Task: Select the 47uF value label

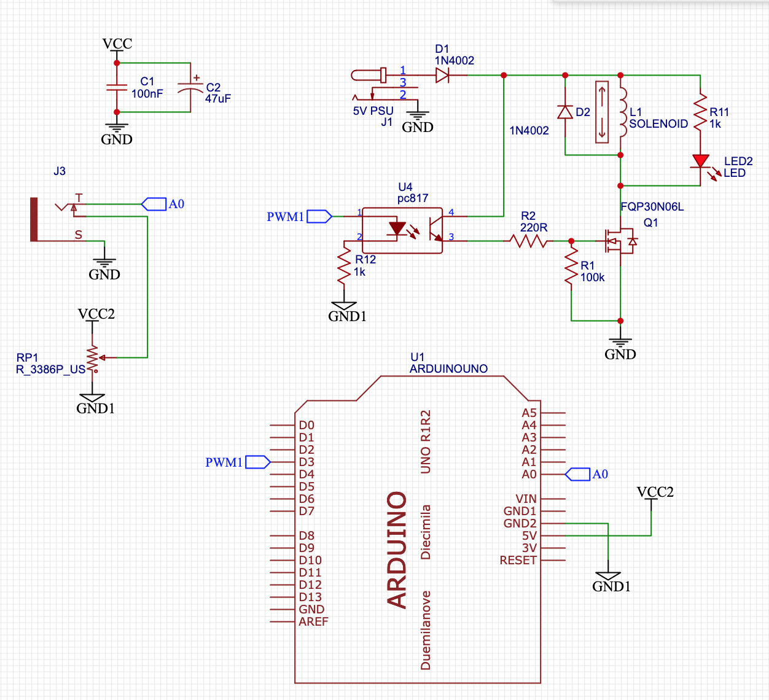Action: 218,98
